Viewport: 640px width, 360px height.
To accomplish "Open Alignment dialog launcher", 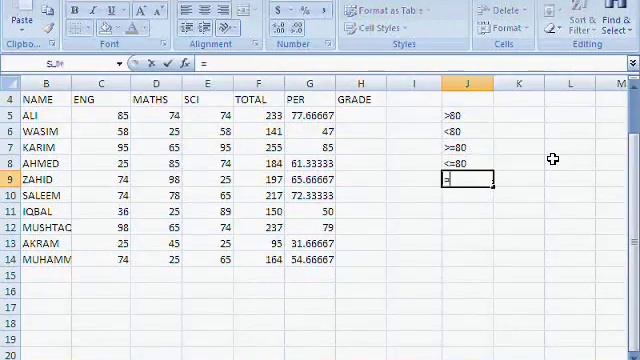I will 256,43.
